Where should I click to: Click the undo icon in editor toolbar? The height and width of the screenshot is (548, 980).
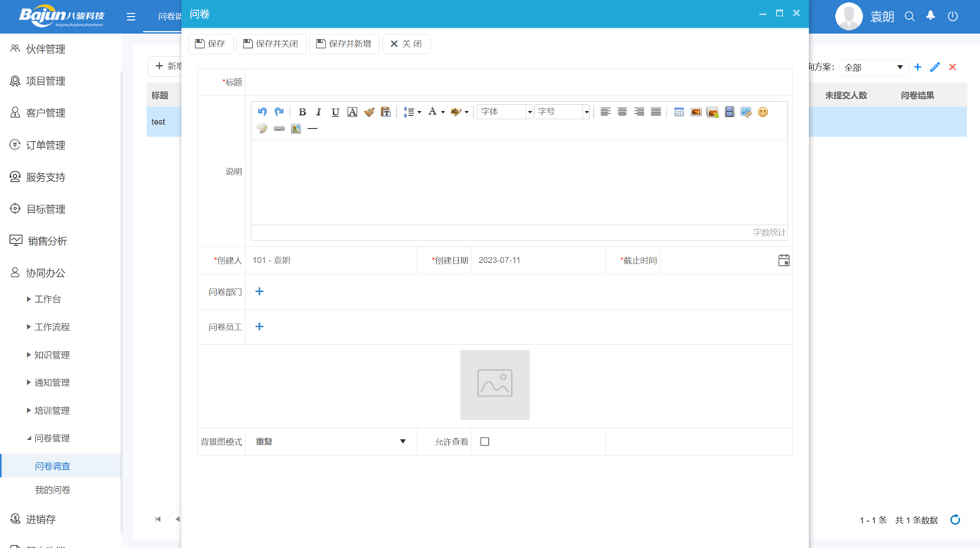pos(262,112)
